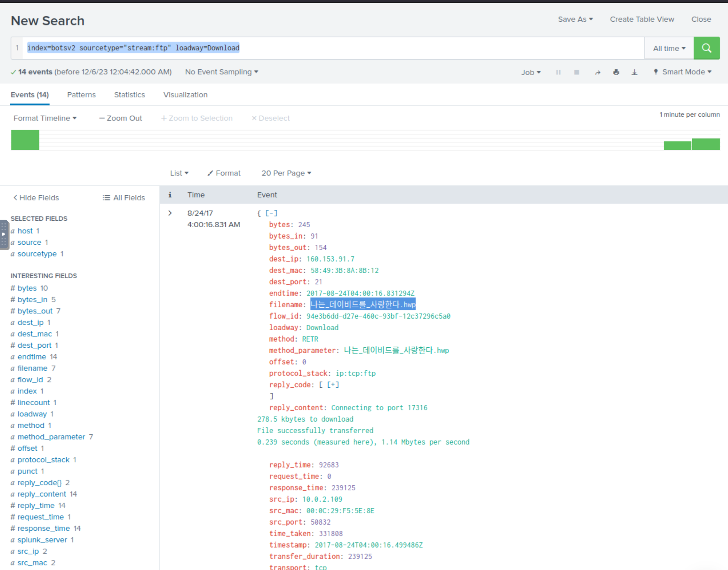
Task: Stop the search job
Action: tap(577, 72)
